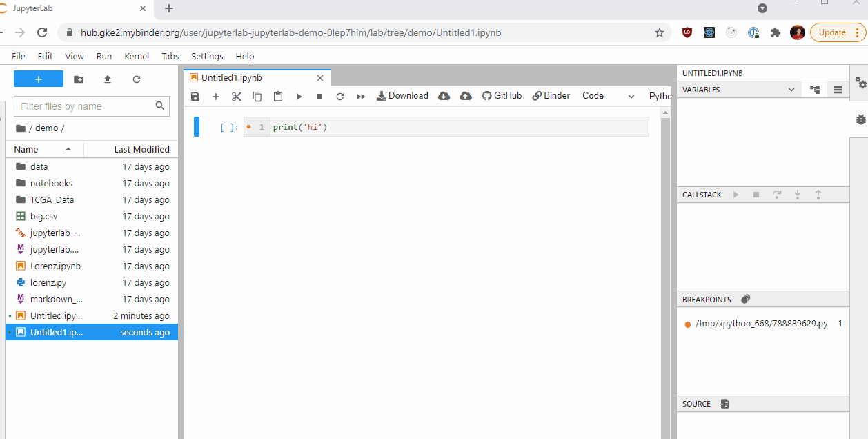Run the selected notebook cell
The image size is (868, 439).
click(x=299, y=96)
